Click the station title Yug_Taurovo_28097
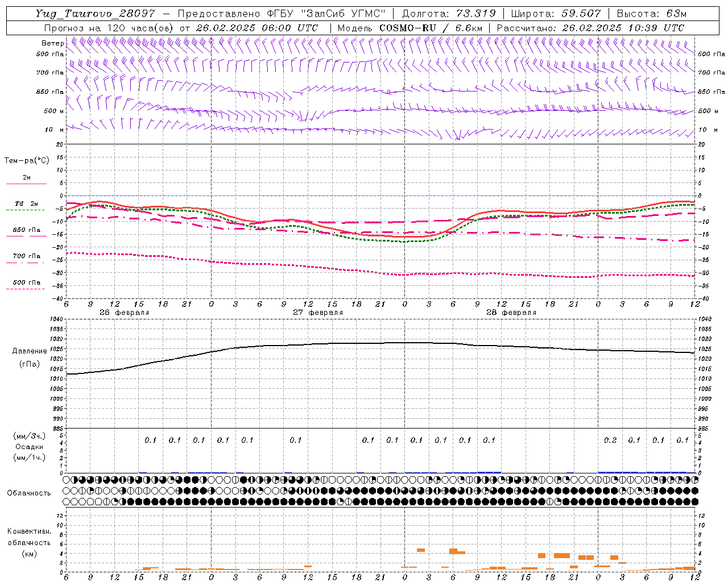Viewport: 728px width, 582px height. (x=95, y=14)
